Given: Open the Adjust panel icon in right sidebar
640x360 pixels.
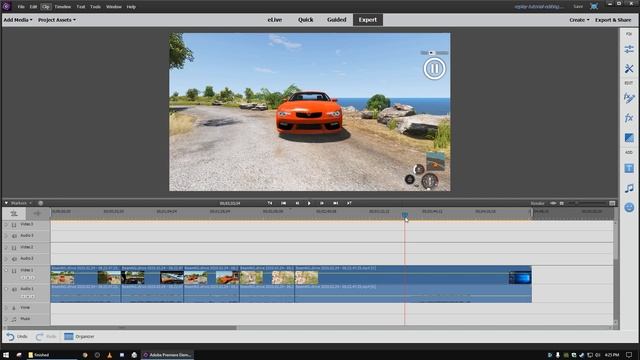Looking at the screenshot, I should 629,49.
